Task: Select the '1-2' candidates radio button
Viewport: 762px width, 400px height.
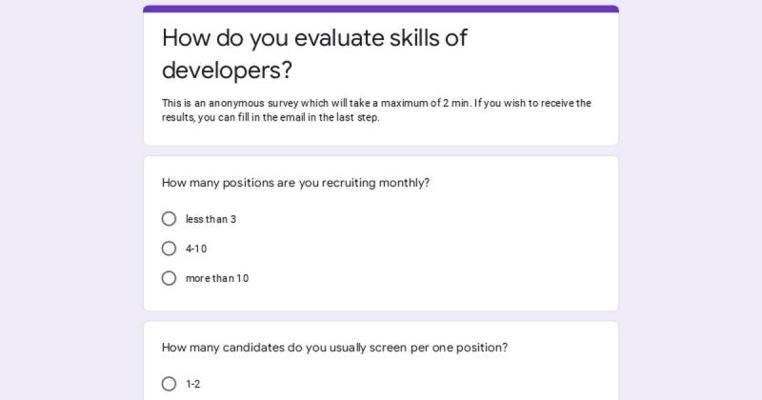Action: [169, 384]
